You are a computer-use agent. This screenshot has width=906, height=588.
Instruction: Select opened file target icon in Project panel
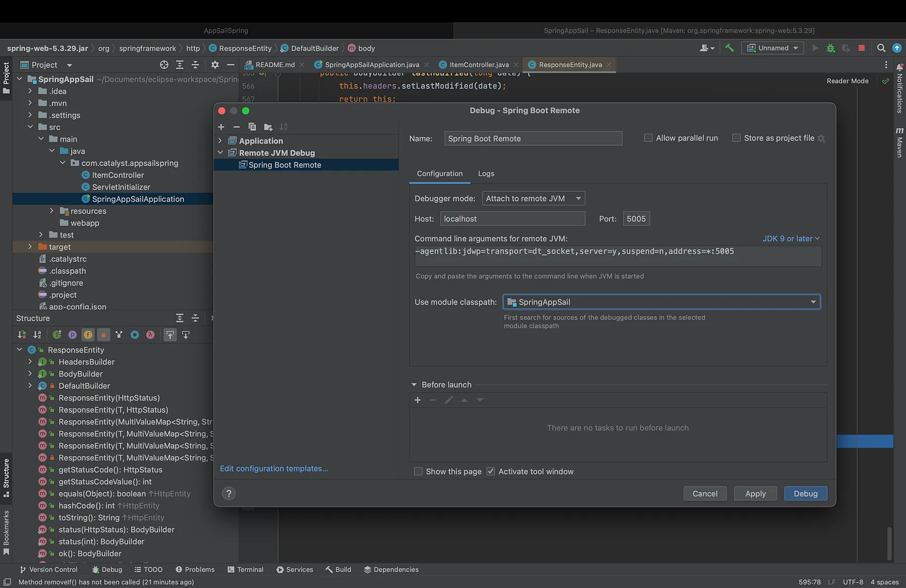point(164,65)
